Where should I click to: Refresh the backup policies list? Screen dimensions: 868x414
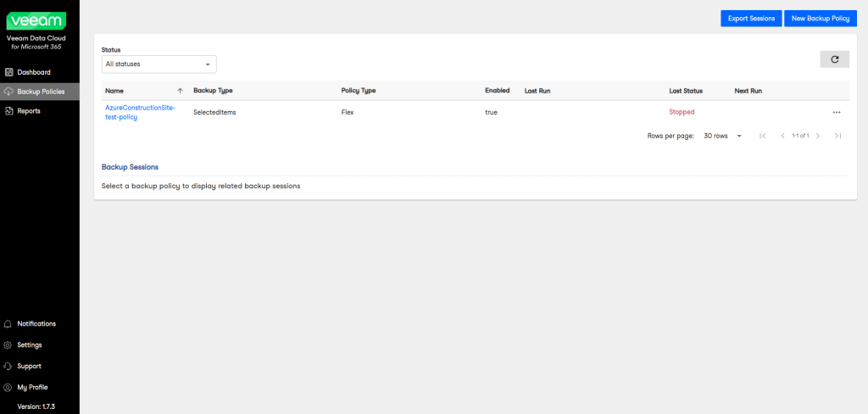(x=834, y=59)
